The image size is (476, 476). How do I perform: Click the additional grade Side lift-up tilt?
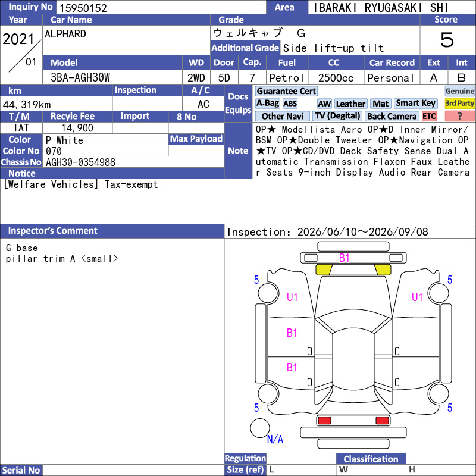coord(333,48)
